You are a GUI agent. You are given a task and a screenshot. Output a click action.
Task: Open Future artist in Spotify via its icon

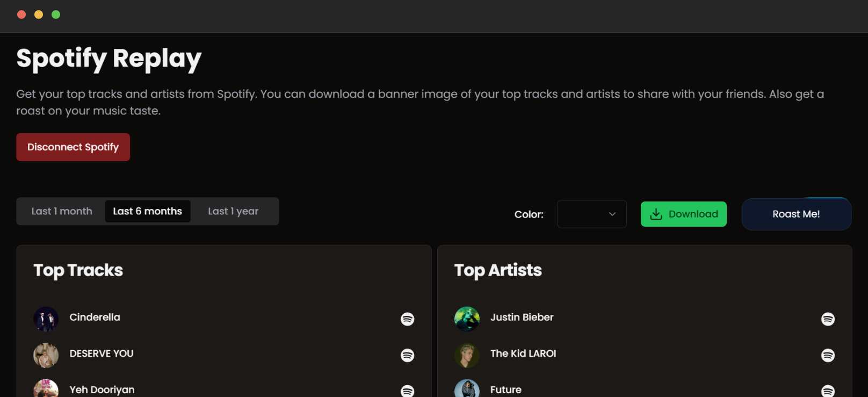point(828,391)
